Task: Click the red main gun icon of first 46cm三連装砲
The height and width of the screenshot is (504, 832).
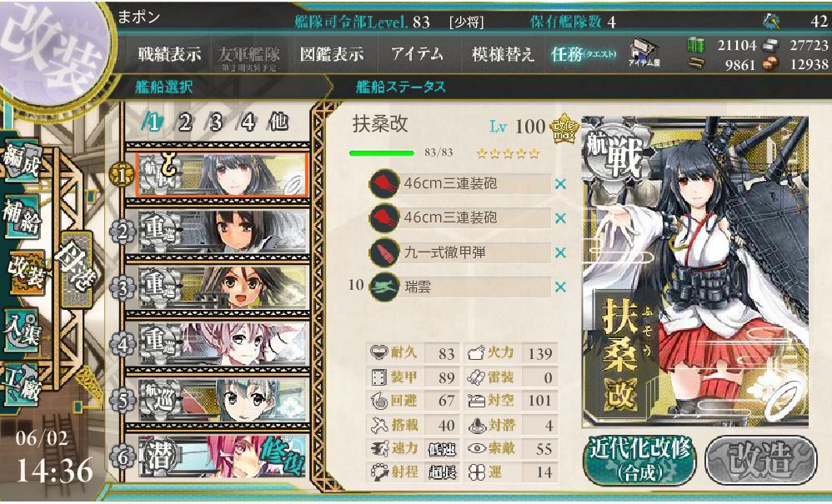Action: coord(384,184)
